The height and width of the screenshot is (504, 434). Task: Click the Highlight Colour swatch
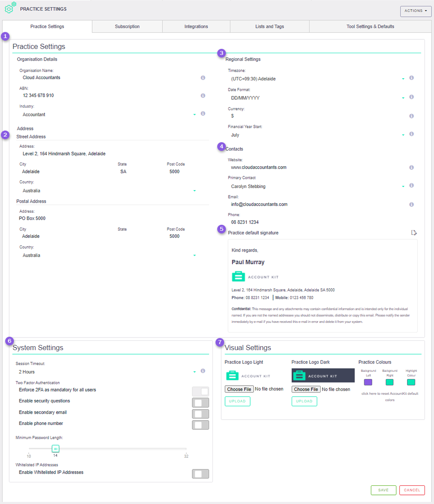tap(411, 382)
